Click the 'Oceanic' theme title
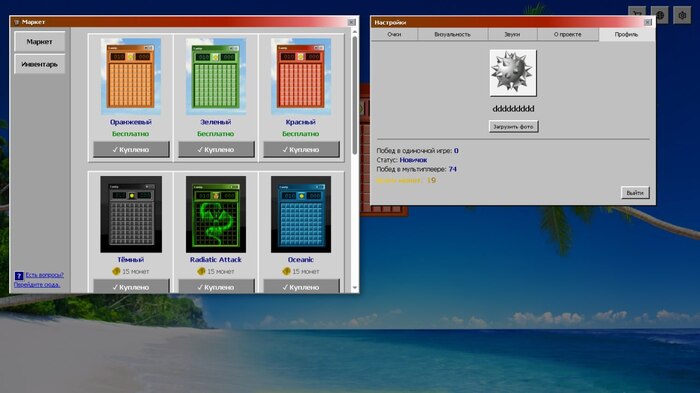700x393 pixels. point(301,259)
